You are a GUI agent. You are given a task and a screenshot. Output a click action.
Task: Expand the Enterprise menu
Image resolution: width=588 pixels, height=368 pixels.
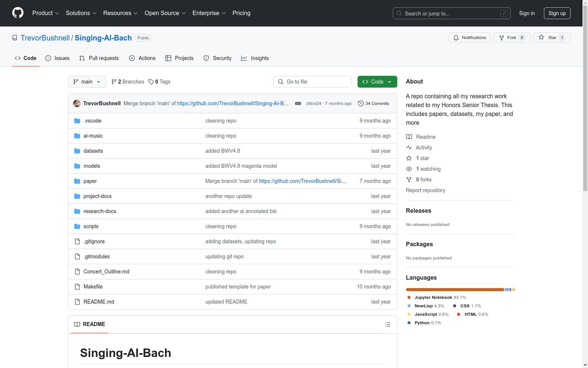click(209, 13)
